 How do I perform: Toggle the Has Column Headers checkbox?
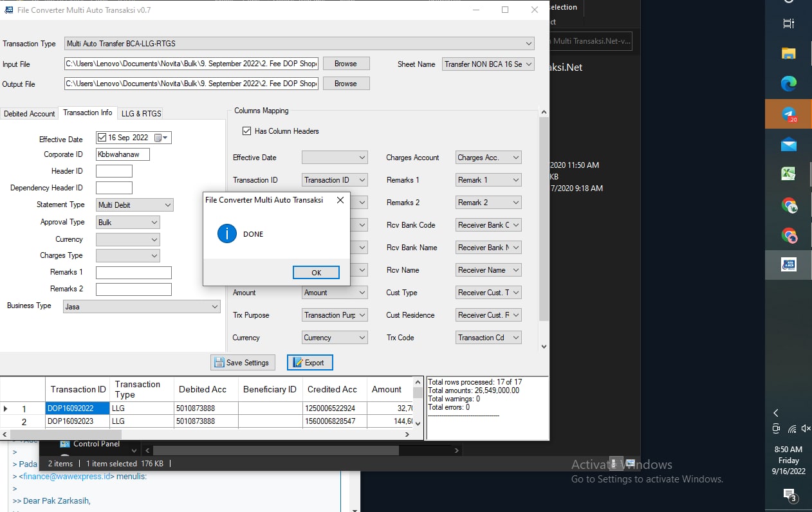(246, 131)
